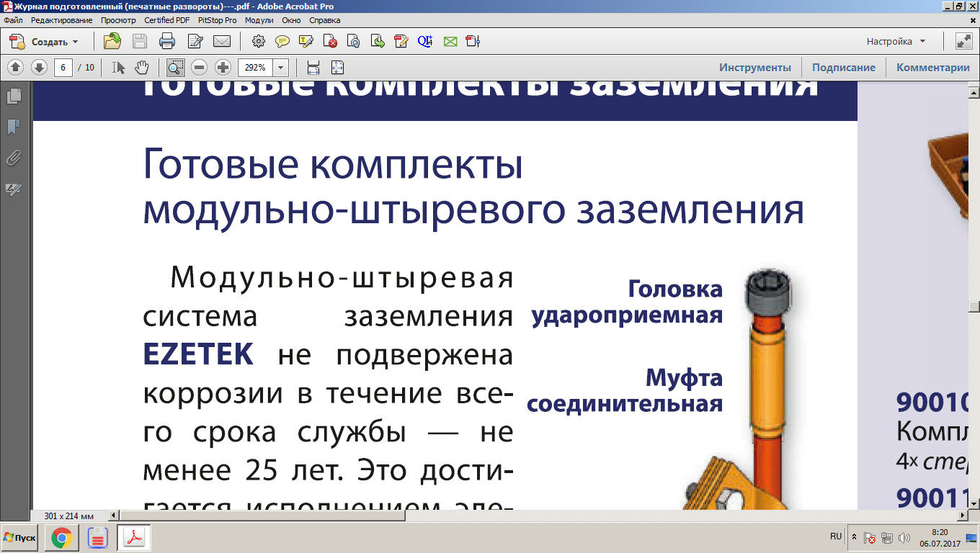The image size is (980, 553).
Task: Open the Файл menu
Action: (x=13, y=20)
